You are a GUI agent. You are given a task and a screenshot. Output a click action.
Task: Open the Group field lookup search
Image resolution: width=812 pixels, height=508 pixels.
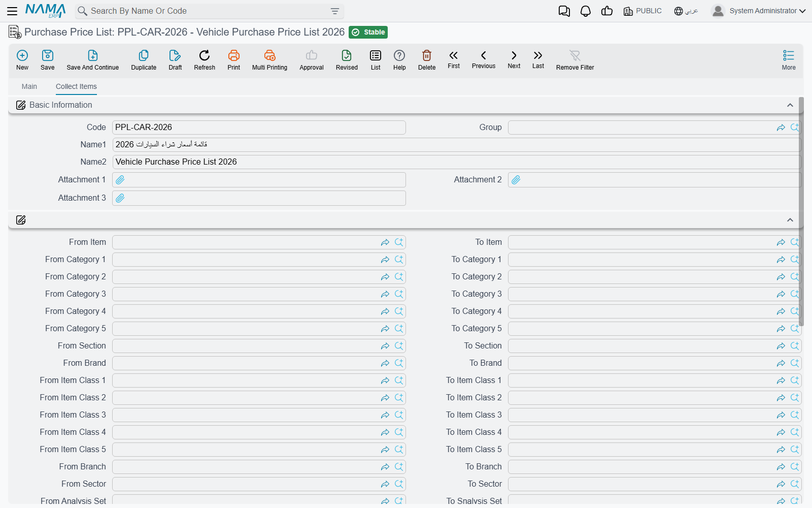795,128
